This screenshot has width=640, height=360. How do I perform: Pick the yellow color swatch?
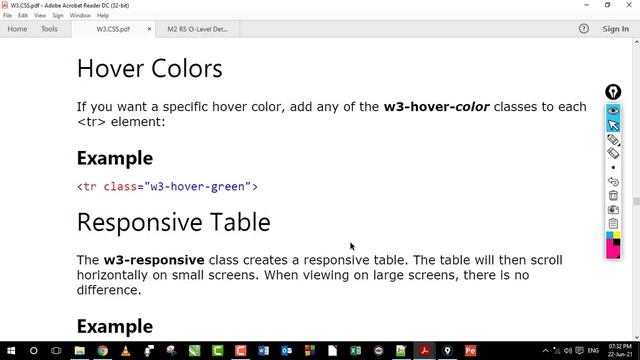click(x=617, y=235)
